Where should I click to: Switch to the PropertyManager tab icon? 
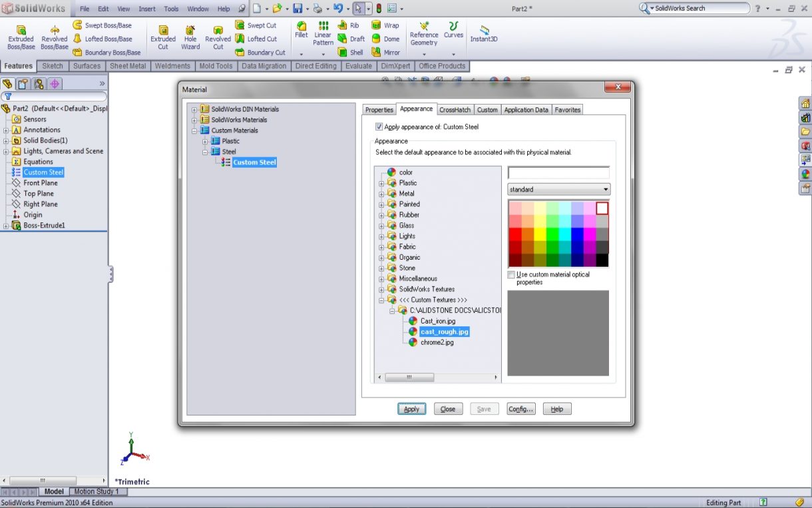point(23,83)
